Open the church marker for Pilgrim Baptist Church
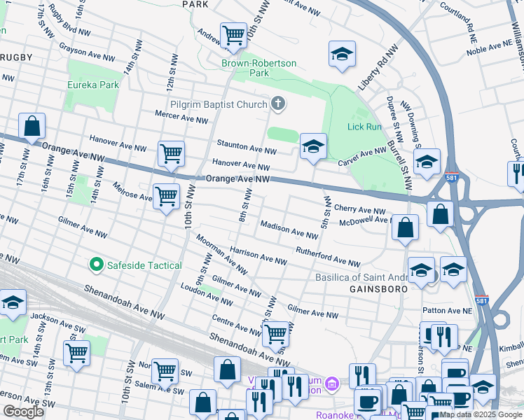524x420 pixels. (x=278, y=105)
